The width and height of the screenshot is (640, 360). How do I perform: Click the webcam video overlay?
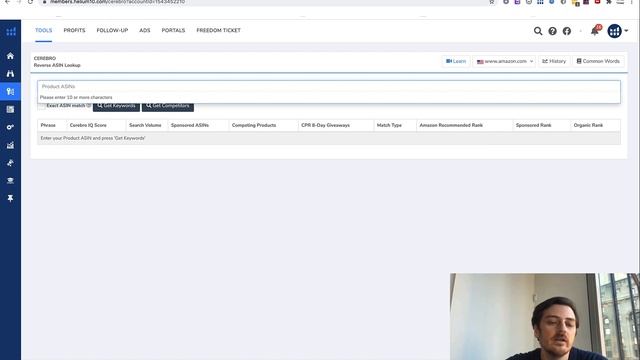(545, 317)
